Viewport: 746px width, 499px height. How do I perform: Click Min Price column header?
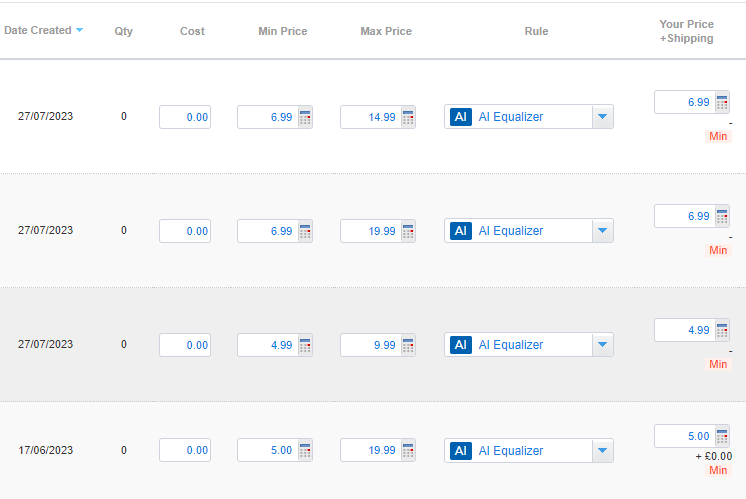pyautogui.click(x=283, y=31)
